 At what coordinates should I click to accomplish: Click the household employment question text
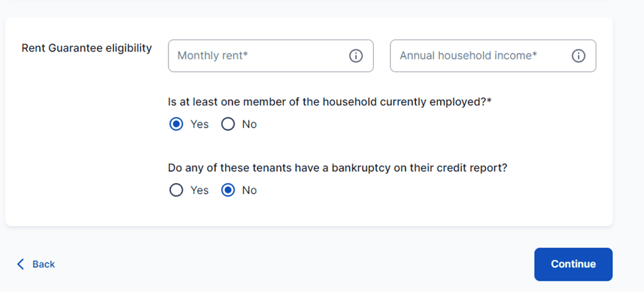(330, 102)
